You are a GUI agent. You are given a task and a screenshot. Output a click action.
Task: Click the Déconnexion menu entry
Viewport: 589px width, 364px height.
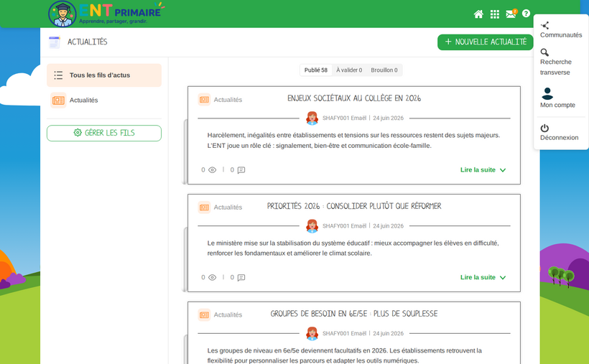[559, 133]
